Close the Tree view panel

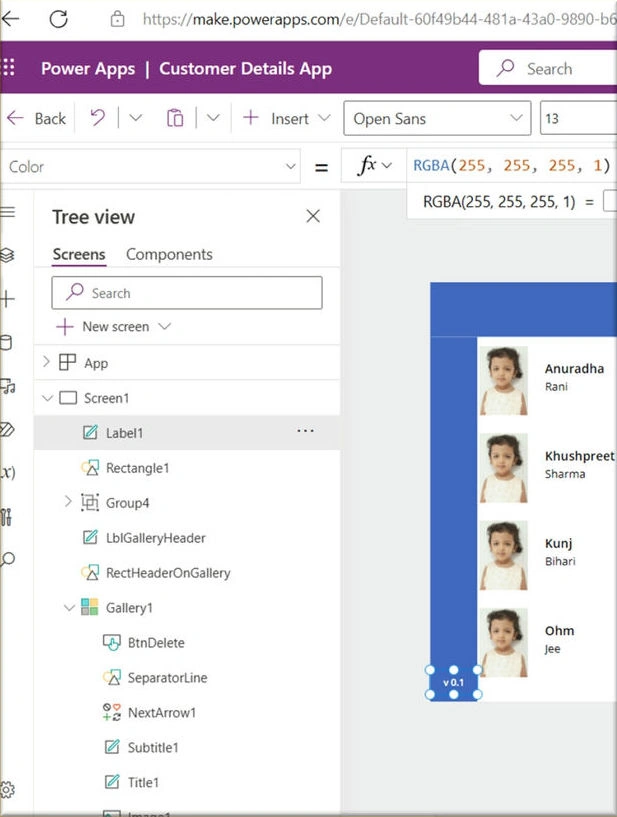coord(313,216)
